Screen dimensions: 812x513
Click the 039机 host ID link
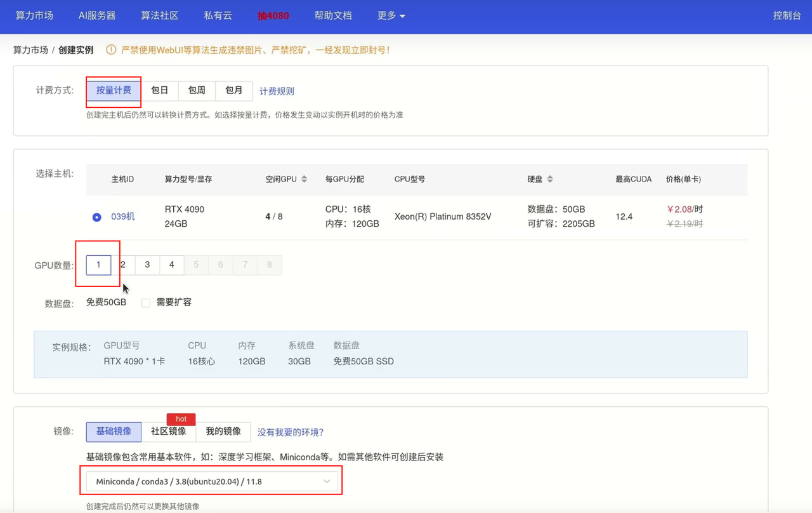pos(123,217)
